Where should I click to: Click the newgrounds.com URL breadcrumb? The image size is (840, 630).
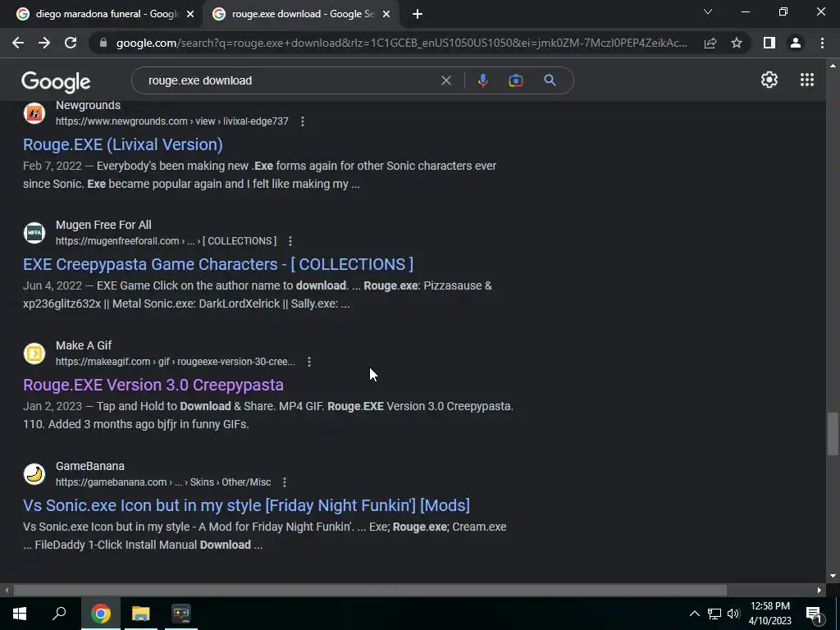[x=172, y=121]
